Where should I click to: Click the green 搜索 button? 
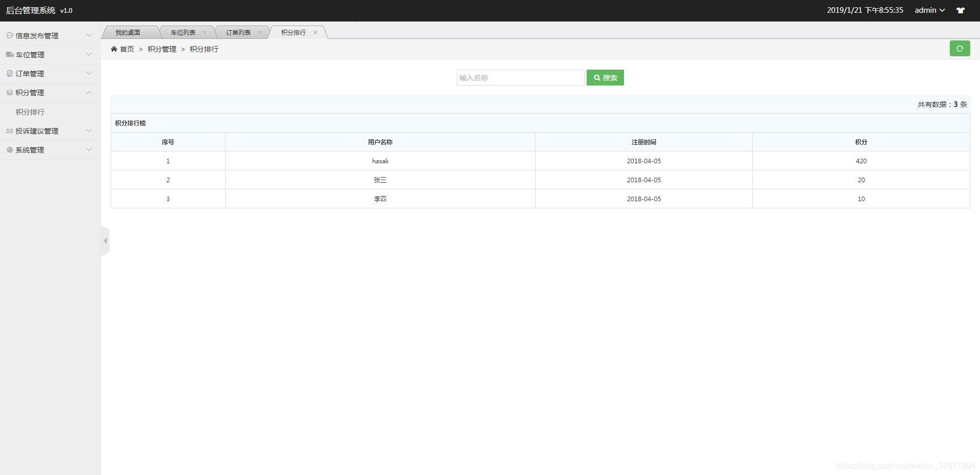pyautogui.click(x=605, y=78)
